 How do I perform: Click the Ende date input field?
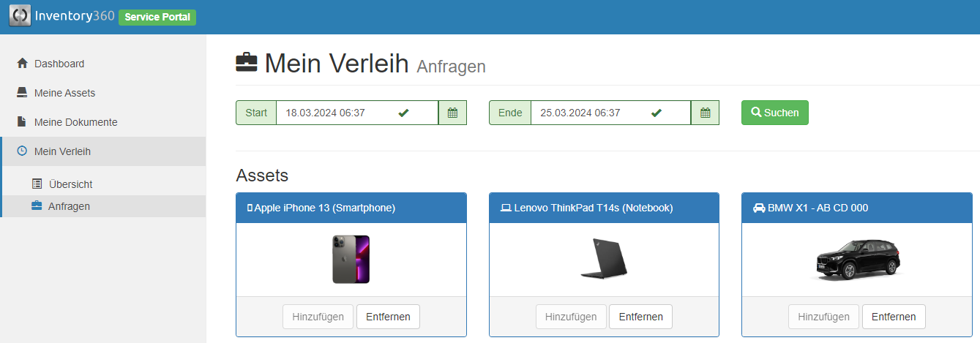pos(610,113)
